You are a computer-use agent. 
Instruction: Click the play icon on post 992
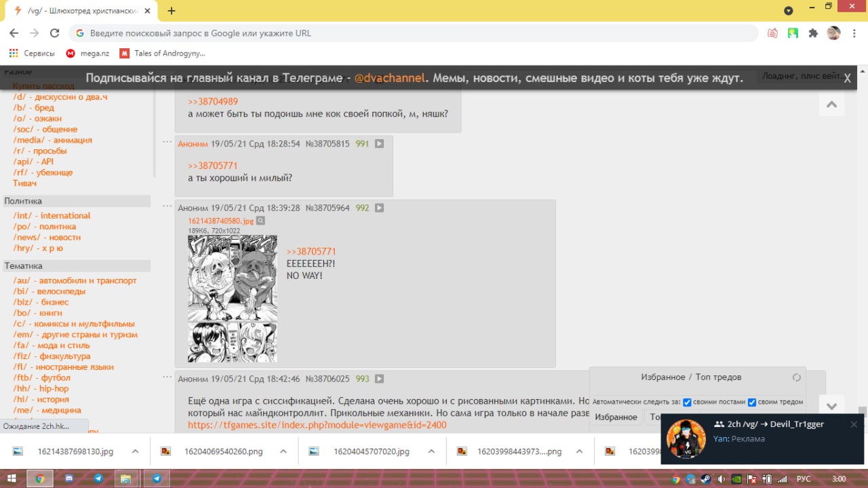tap(380, 208)
